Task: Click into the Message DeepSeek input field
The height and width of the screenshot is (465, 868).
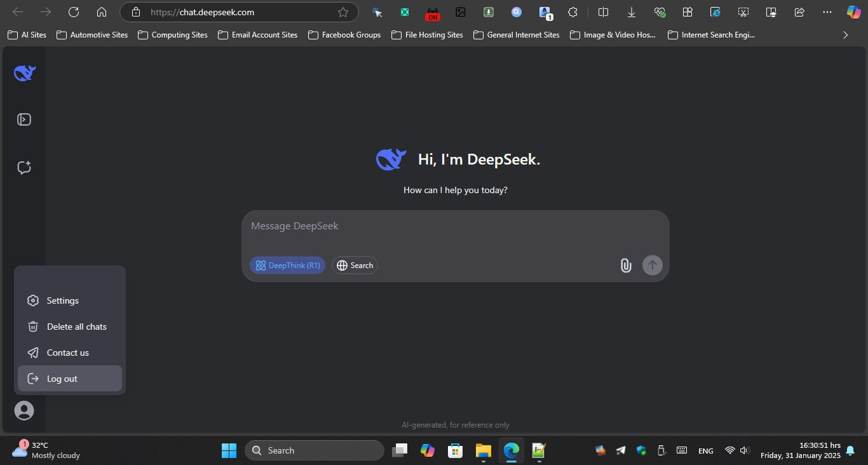Action: (455, 226)
